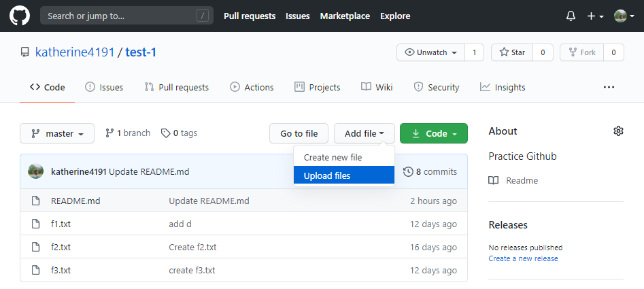
Task: Open the 8 commits history link
Action: coord(430,171)
